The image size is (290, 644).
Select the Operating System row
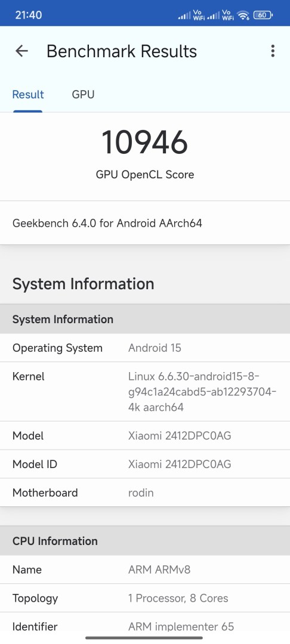point(145,348)
